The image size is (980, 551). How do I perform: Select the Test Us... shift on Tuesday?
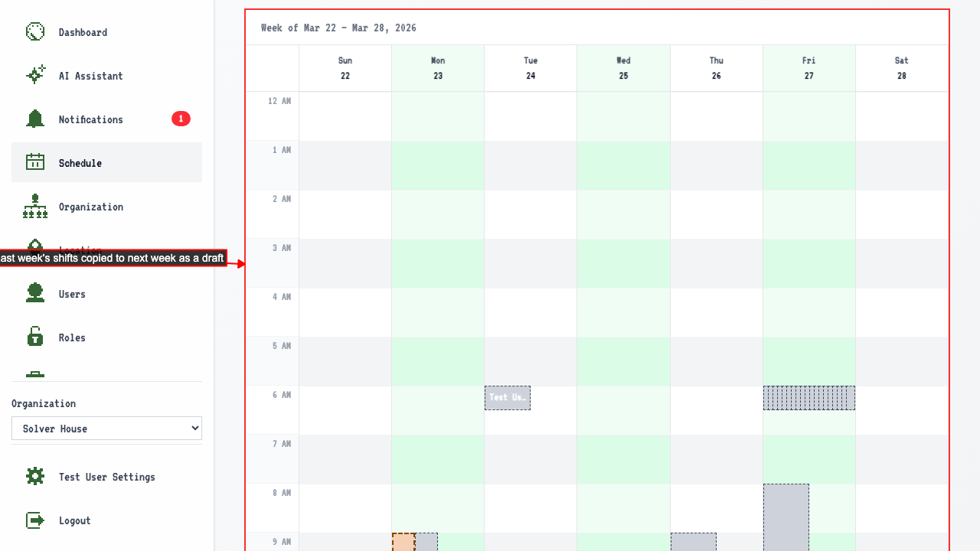tap(508, 398)
